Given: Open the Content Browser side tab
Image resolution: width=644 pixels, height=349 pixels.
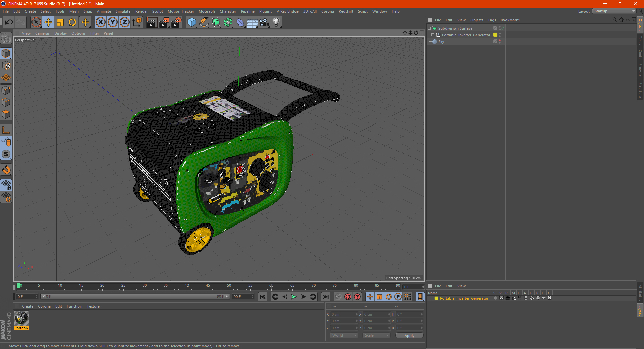Looking at the screenshot, I should (x=640, y=63).
